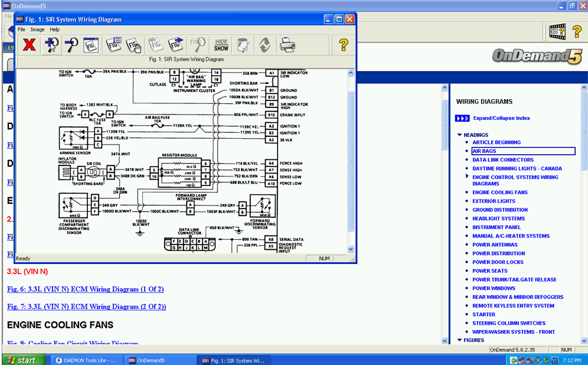The width and height of the screenshot is (588, 365).
Task: Open ARTICLE BEGINNING index entry
Action: click(496, 142)
